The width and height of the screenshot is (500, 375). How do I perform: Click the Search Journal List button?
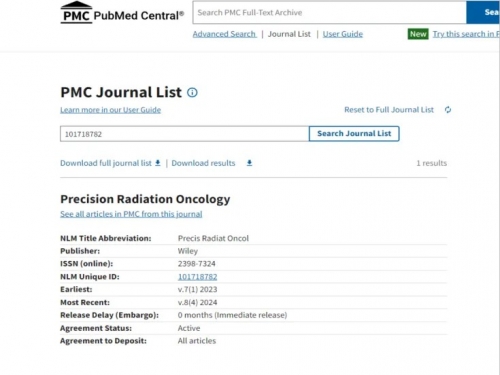coord(354,134)
